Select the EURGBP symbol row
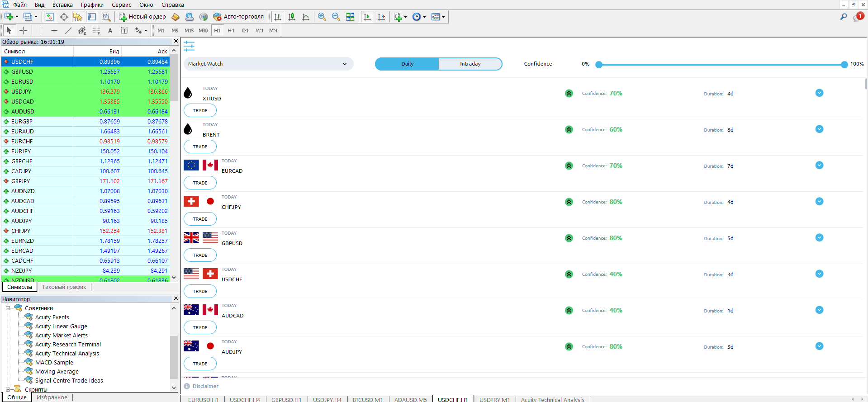This screenshot has height=402, width=868. point(85,122)
